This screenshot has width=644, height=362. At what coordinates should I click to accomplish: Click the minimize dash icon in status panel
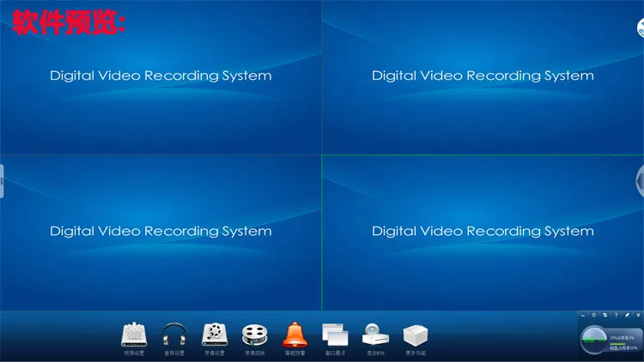583,315
